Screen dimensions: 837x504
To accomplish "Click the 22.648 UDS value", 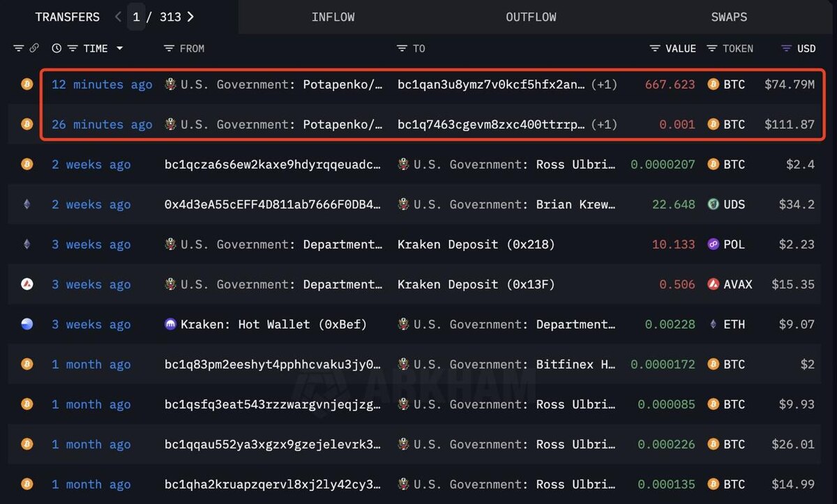I will click(x=673, y=204).
